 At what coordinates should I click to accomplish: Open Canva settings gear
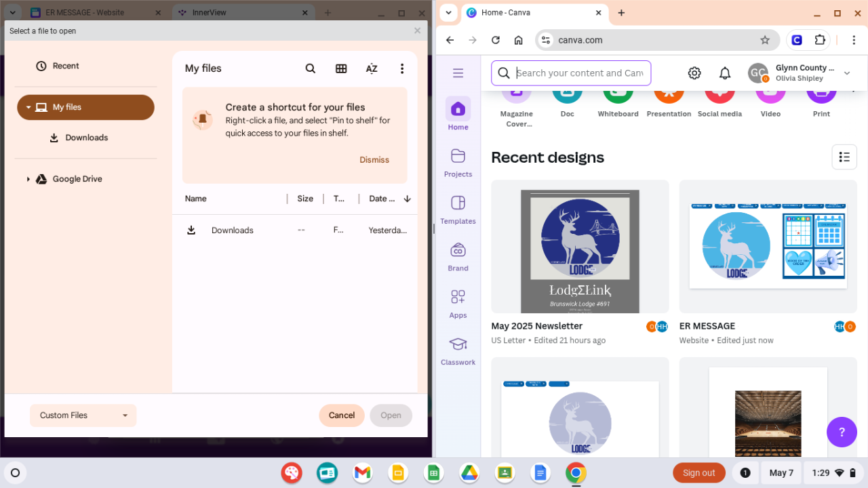tap(694, 73)
